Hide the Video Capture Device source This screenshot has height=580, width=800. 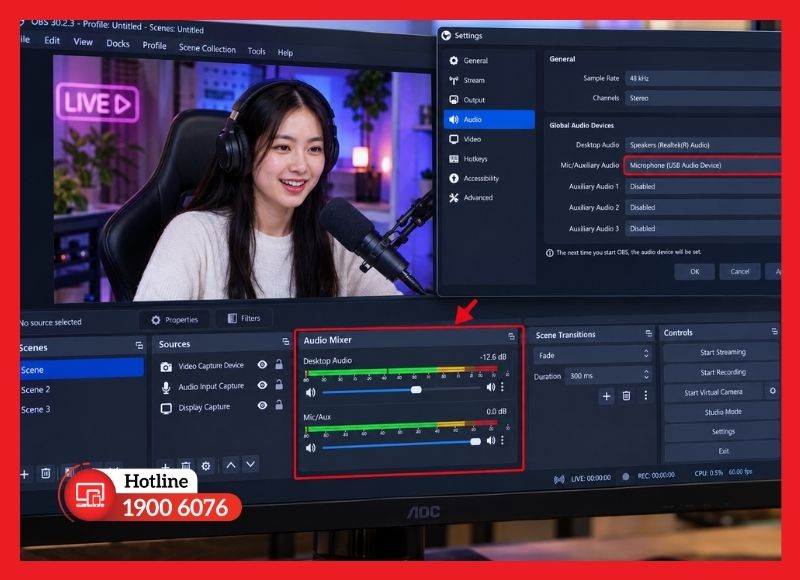[x=262, y=364]
